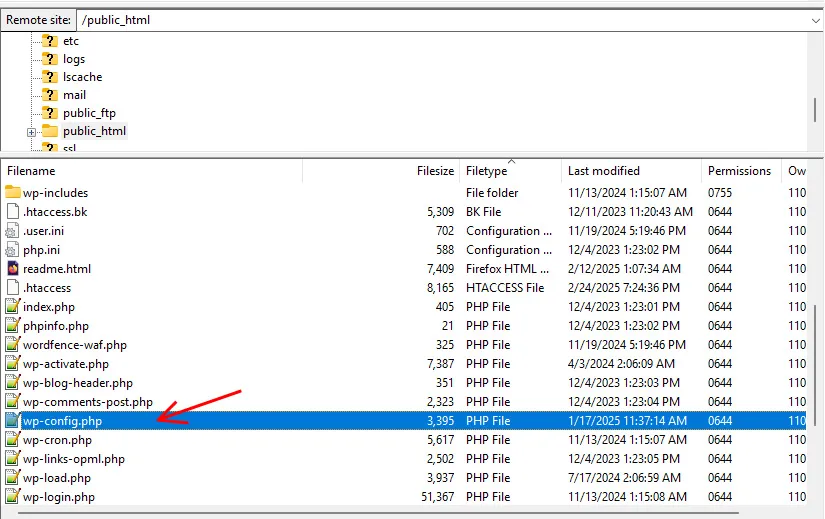Select the logs folder in tree
This screenshot has height=519, width=825.
click(x=74, y=59)
